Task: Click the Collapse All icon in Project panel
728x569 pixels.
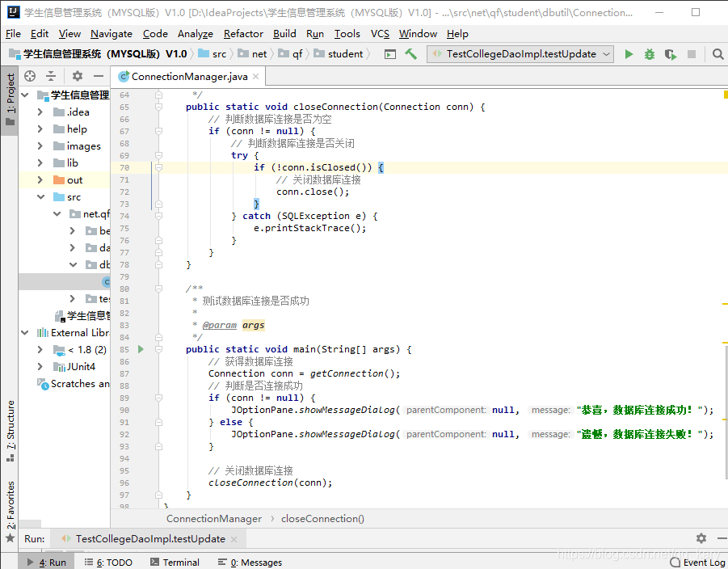Action: pos(51,76)
